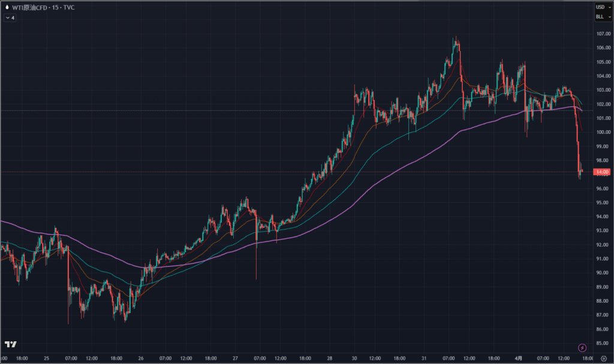This screenshot has height=364, width=614.
Task: Open the BLL unit dropdown
Action: coord(601,17)
